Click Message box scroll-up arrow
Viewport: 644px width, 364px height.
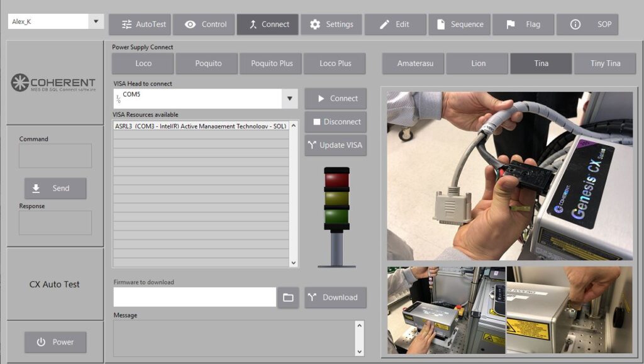click(359, 326)
